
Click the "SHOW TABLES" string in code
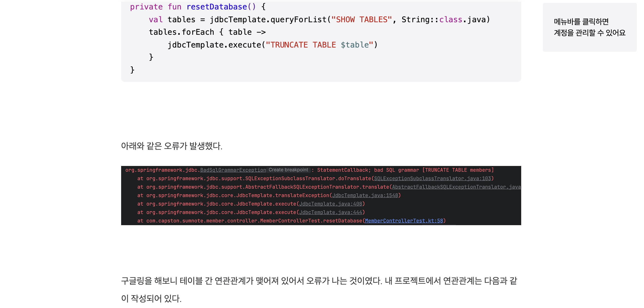[x=361, y=19]
